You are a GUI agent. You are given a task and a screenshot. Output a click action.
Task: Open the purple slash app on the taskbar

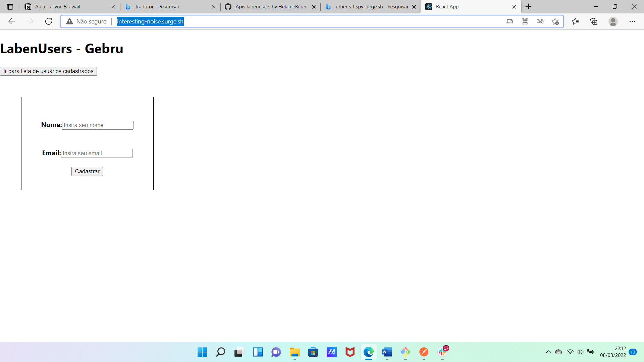(x=331, y=352)
